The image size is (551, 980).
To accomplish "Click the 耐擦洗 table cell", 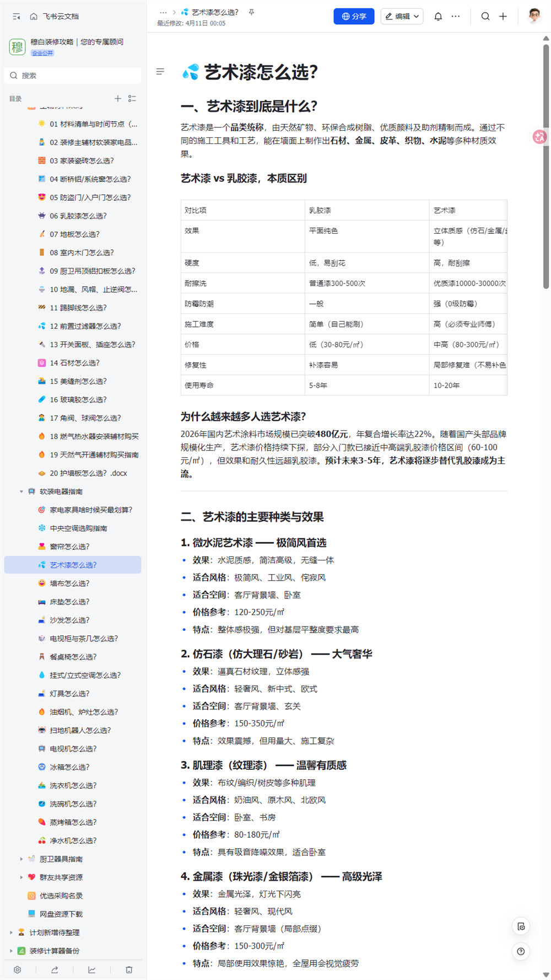I will tap(242, 283).
